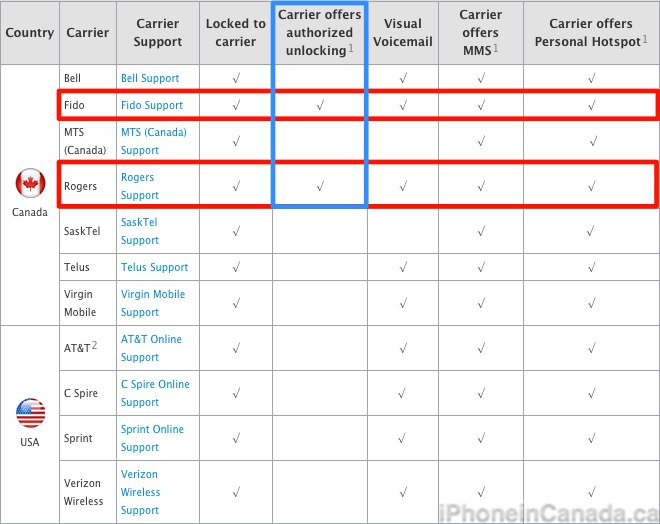660x524 pixels.
Task: Open AT&T Online Support link
Action: [x=151, y=348]
